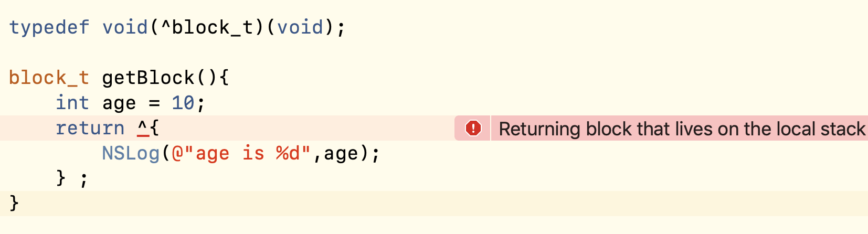
Task: Click the equals sign in age assignment
Action: coord(154,103)
